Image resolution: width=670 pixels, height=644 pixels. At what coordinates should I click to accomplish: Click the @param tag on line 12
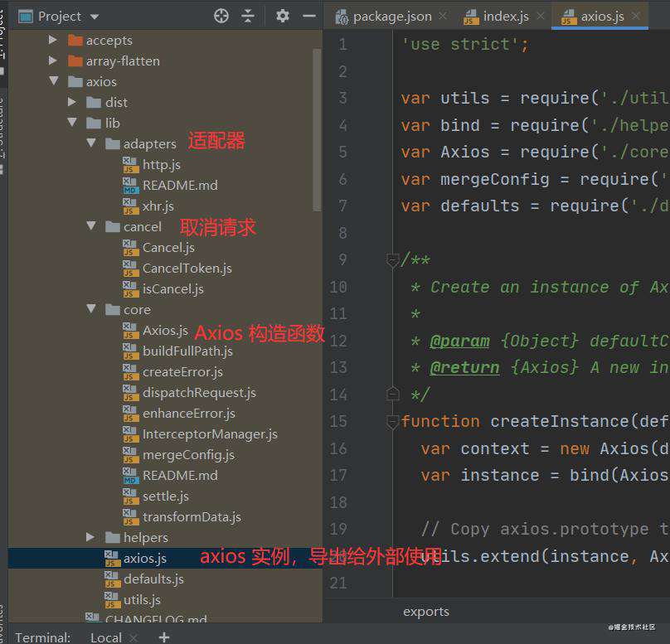459,341
